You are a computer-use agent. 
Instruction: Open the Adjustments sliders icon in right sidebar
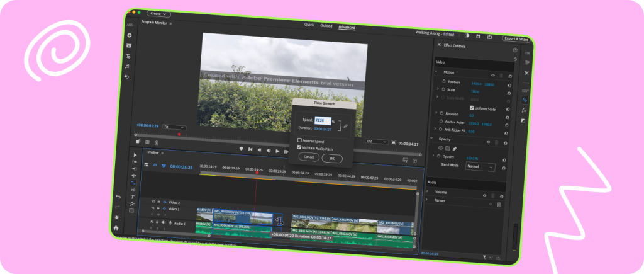pos(527,62)
